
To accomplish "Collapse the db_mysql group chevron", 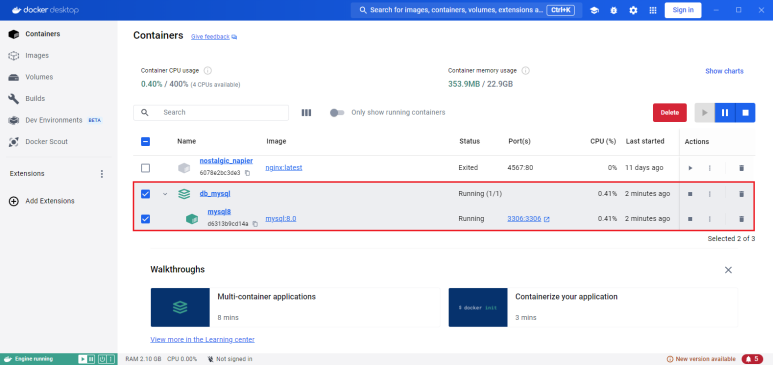I will click(x=165, y=194).
